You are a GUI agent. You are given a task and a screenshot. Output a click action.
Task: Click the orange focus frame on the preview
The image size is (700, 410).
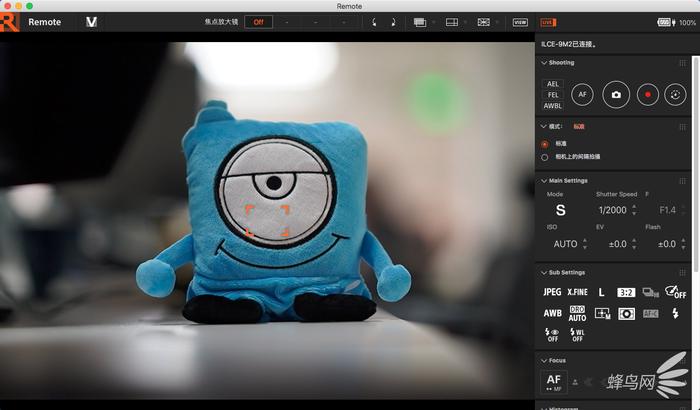267,220
